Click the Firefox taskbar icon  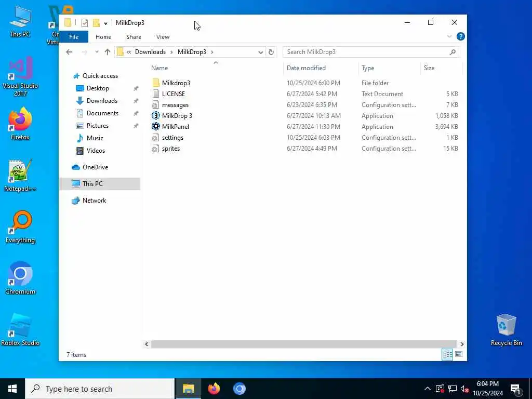coord(214,389)
